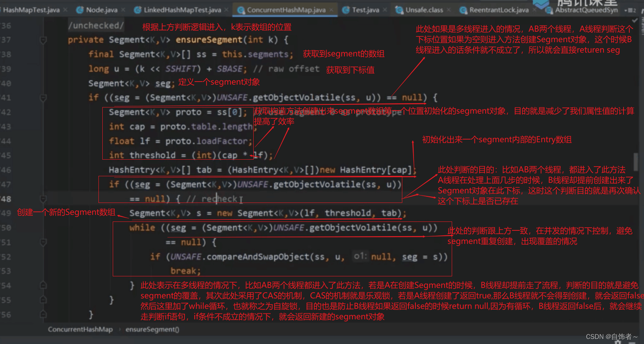Click the ConcurrentHashMap.java file icon in its tab

[241, 10]
